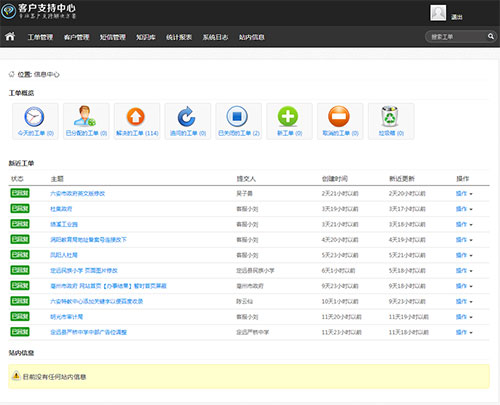Click creation time 10天1小时以前
Image resolution: width=500 pixels, height=405 pixels.
340,301
